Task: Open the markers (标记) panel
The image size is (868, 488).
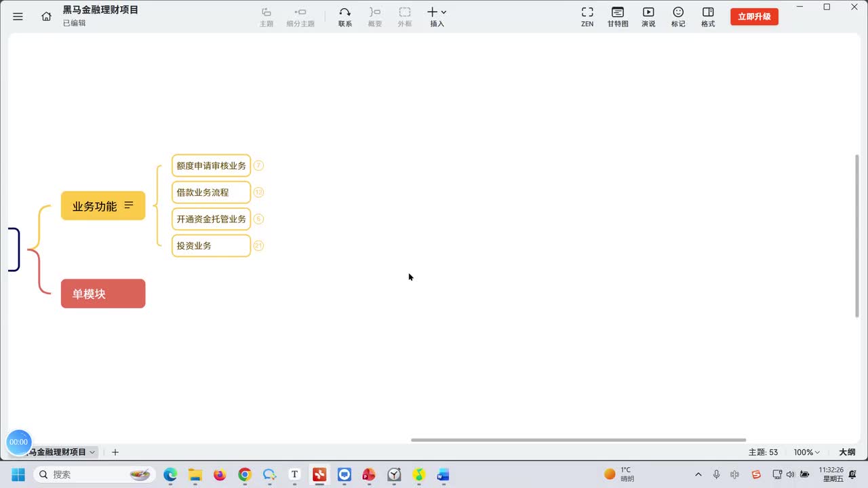Action: click(678, 17)
